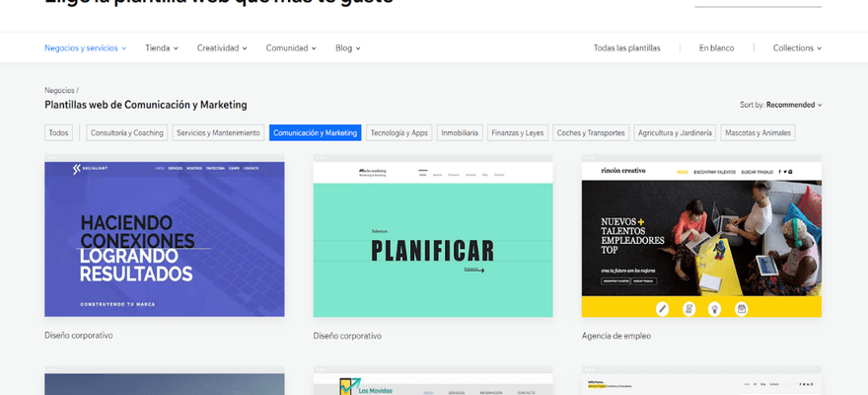
Task: Filter by Coches y Transportes
Action: point(591,133)
